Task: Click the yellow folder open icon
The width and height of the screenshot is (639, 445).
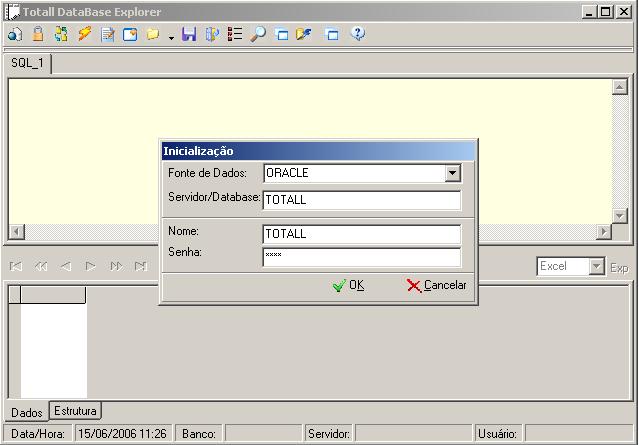Action: [153, 34]
